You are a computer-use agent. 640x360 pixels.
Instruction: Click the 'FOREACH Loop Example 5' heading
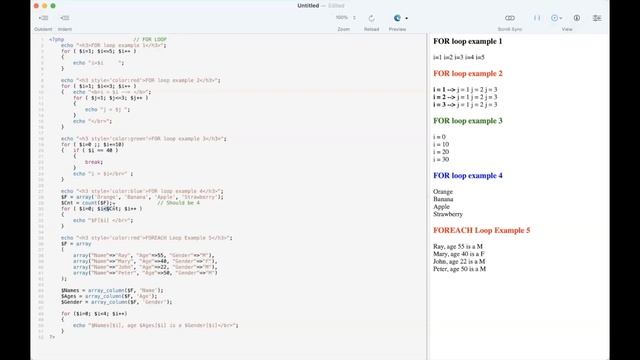(x=482, y=230)
